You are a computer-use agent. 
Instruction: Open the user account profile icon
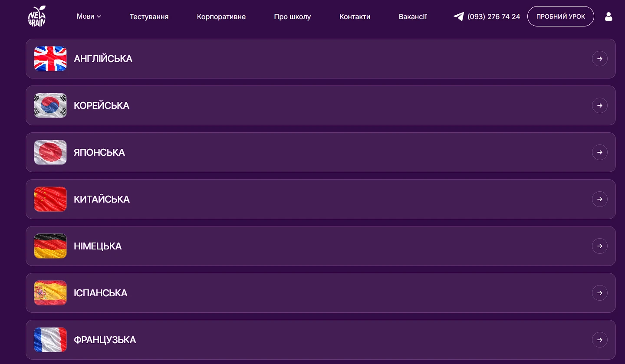coord(609,16)
